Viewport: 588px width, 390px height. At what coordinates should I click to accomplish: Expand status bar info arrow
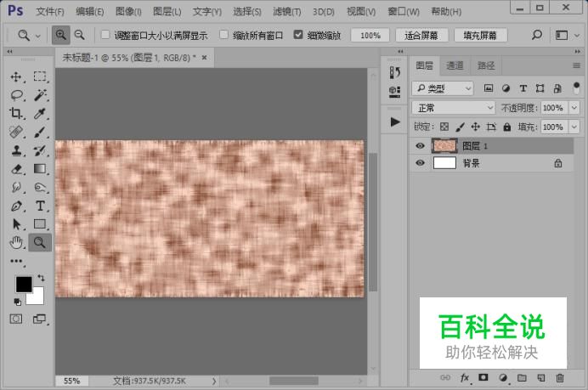(x=214, y=381)
